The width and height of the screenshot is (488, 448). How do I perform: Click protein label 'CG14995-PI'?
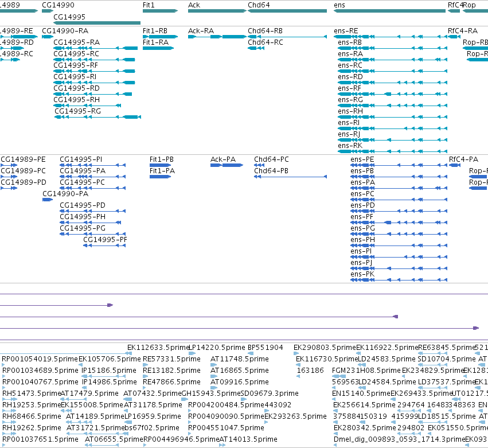click(x=81, y=159)
